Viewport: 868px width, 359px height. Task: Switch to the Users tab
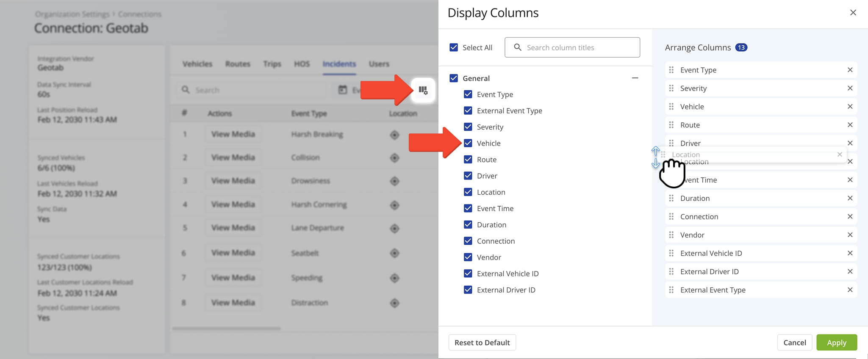379,64
